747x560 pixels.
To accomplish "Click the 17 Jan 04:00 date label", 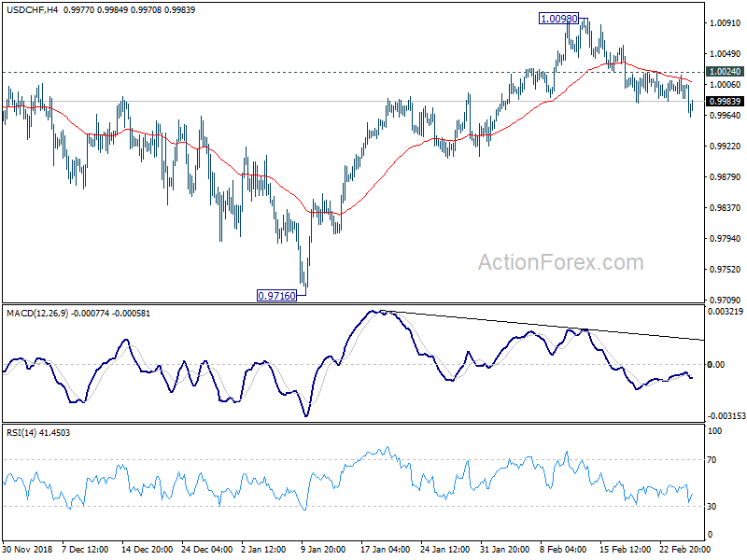I will coord(386,549).
